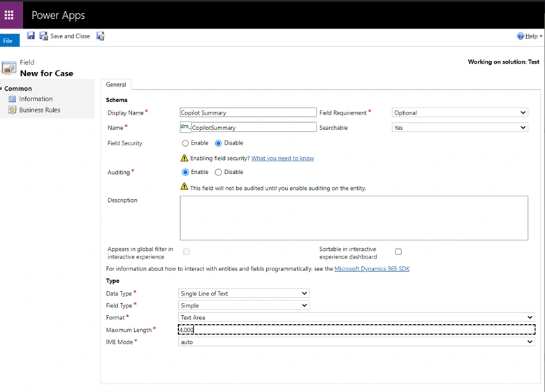This screenshot has width=545, height=392.
Task: Open the Power Apps app launcher waffle
Action: click(x=9, y=15)
